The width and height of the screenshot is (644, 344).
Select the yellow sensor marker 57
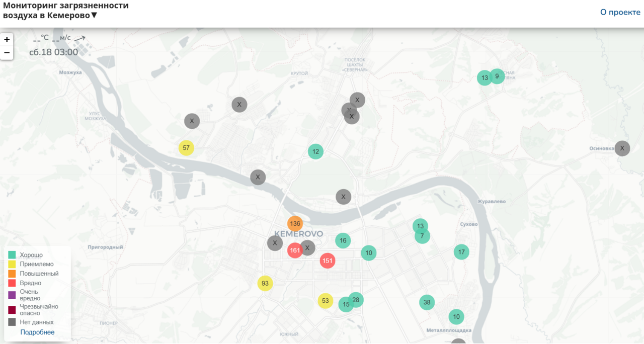(186, 148)
